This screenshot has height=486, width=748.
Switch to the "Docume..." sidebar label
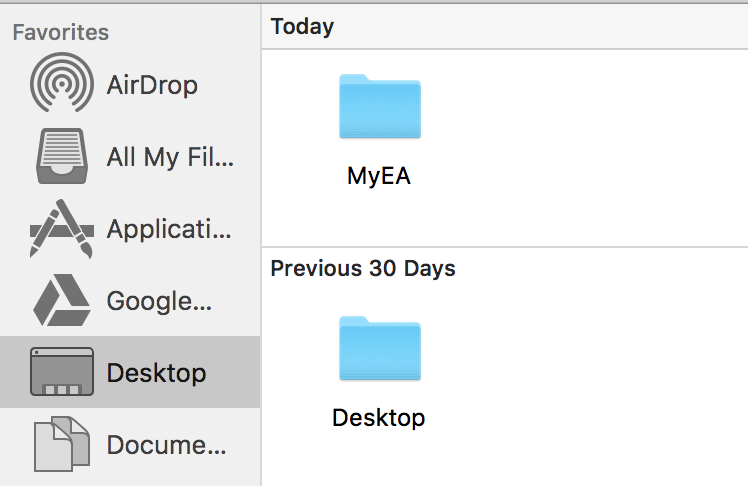pyautogui.click(x=166, y=445)
